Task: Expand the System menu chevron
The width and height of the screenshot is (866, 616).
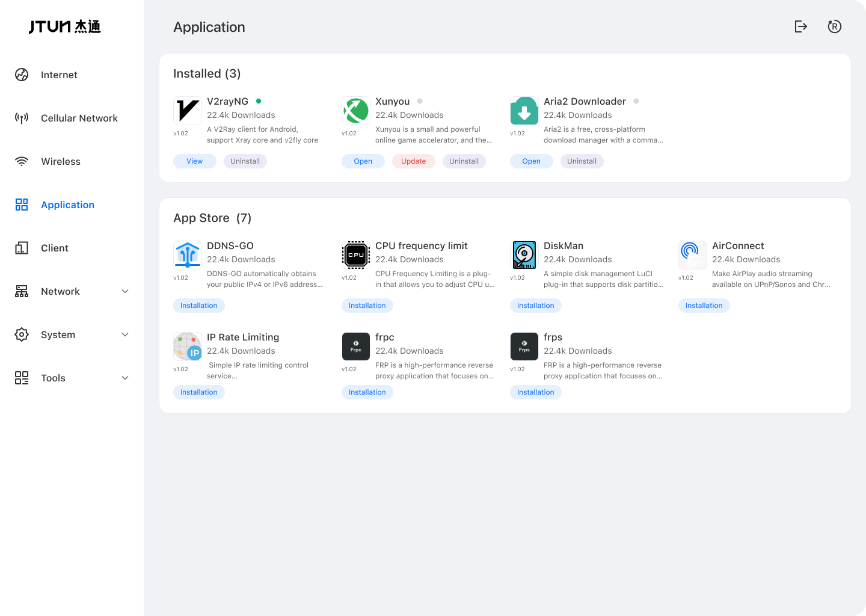Action: coord(125,334)
